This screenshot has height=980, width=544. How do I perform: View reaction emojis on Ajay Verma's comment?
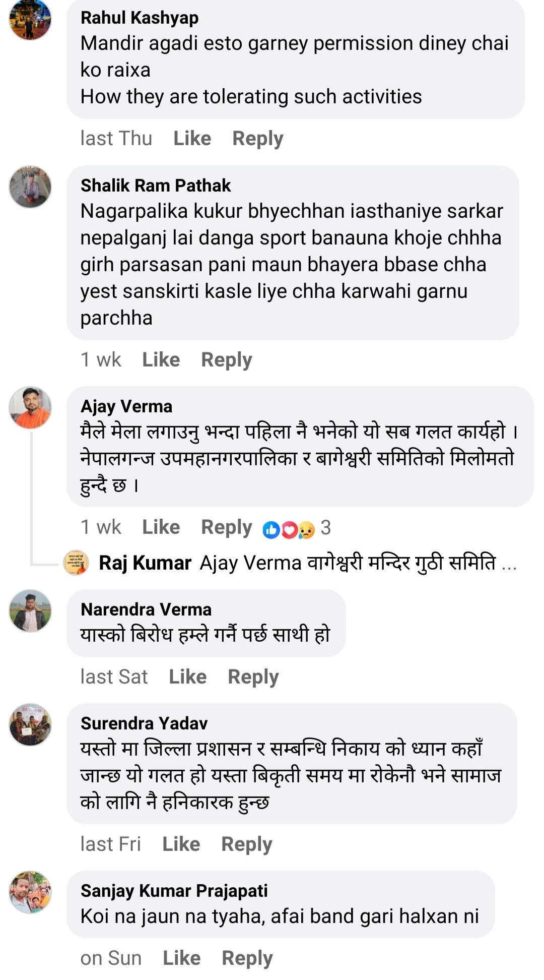(289, 529)
